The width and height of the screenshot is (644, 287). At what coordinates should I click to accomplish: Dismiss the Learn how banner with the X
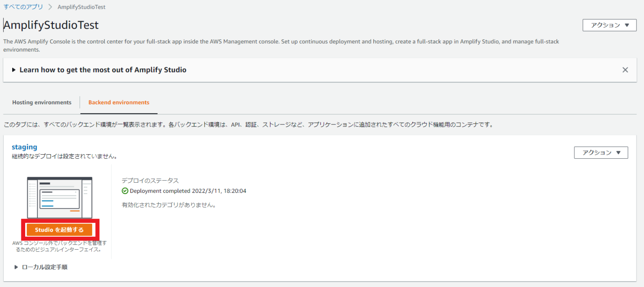click(x=625, y=70)
